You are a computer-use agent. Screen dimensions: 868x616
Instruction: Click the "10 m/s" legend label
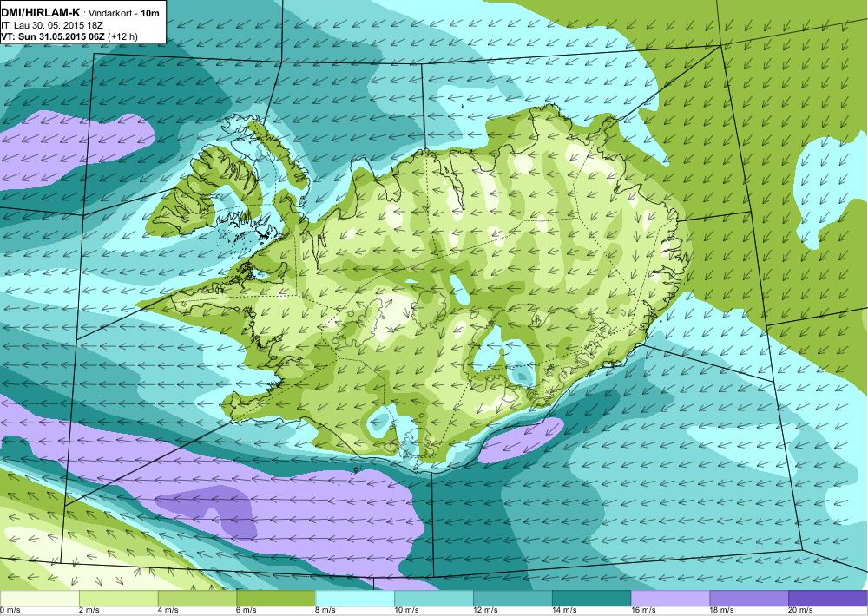407,610
